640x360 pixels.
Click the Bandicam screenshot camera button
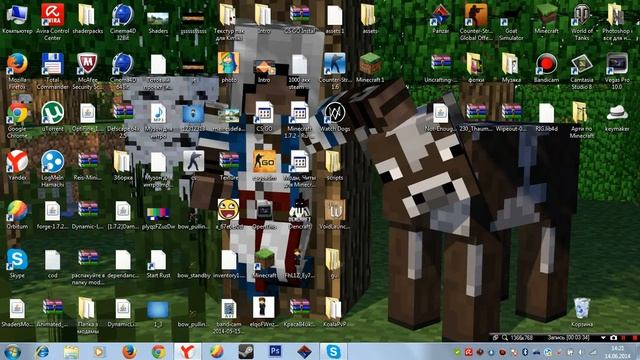tap(613, 338)
